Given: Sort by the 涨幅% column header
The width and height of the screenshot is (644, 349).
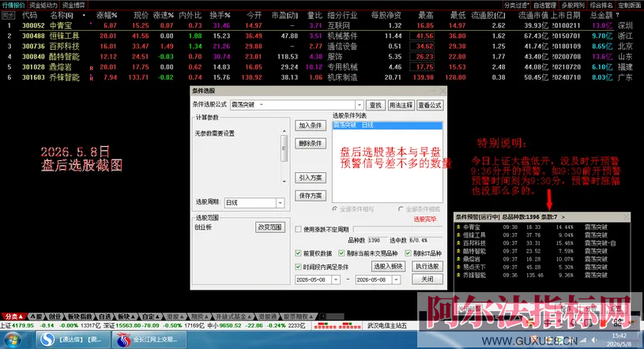Looking at the screenshot, I should pyautogui.click(x=107, y=16).
